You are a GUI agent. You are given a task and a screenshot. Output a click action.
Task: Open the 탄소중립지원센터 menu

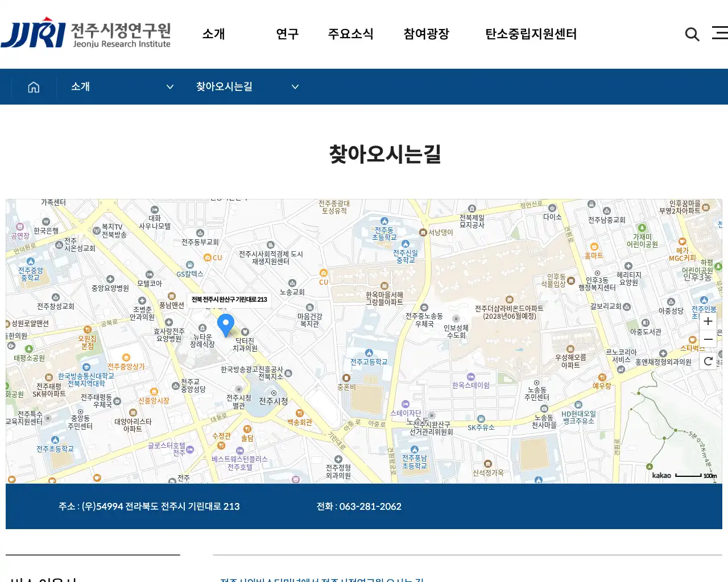pyautogui.click(x=531, y=34)
